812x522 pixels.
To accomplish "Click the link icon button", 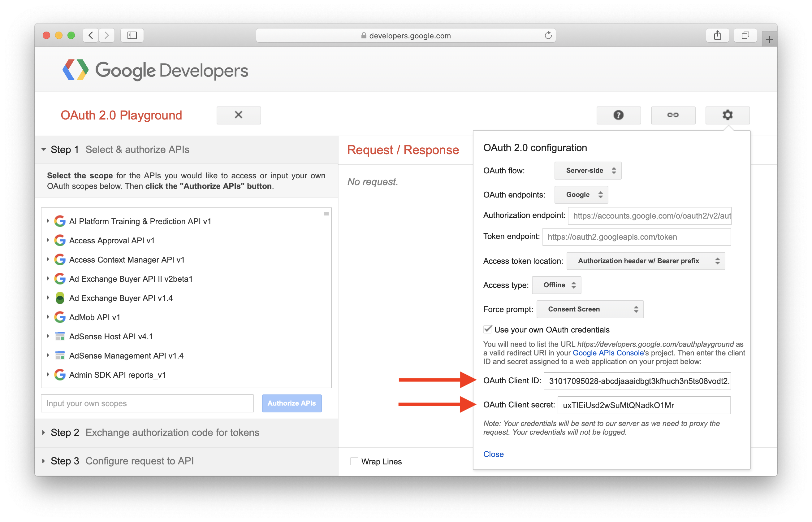I will point(673,115).
